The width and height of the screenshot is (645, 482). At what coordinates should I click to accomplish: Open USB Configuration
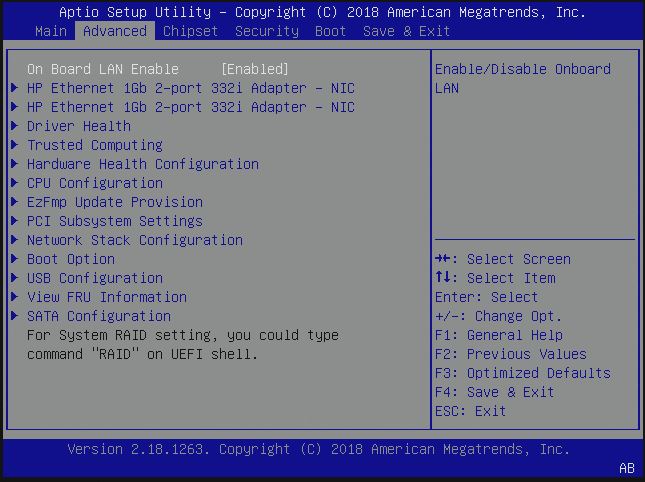click(94, 278)
